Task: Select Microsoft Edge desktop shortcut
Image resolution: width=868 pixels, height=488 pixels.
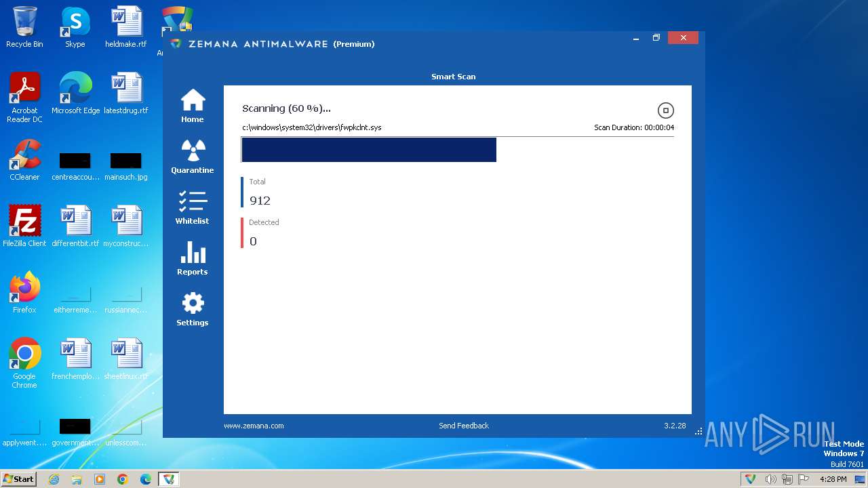Action: point(75,94)
